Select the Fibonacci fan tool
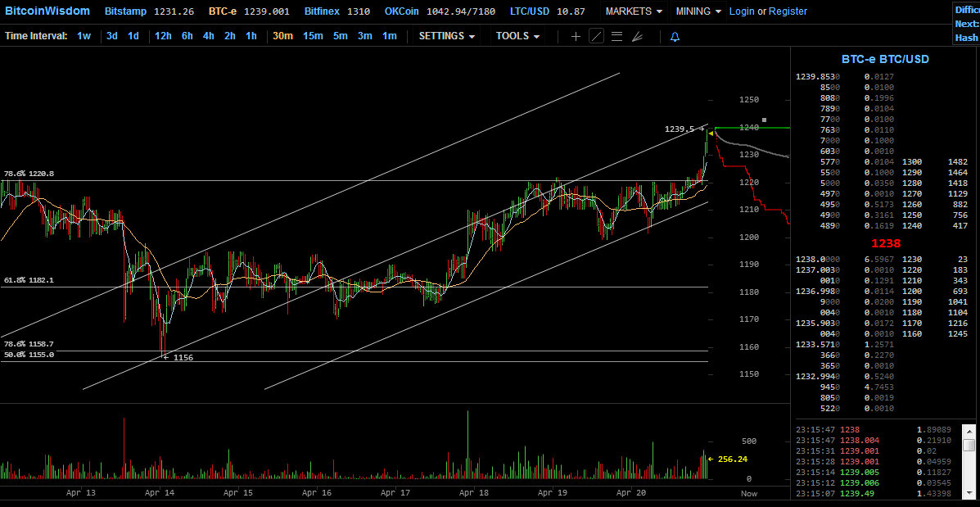 coord(637,36)
